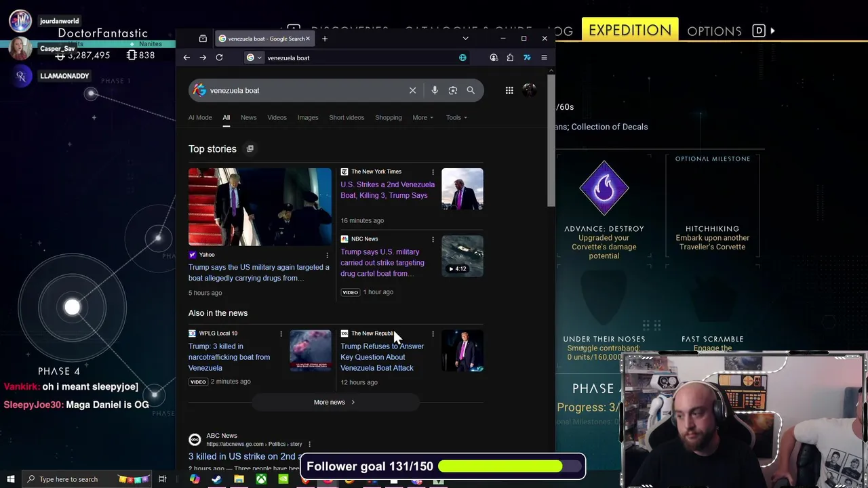Close the venezuela boat tab
This screenshot has height=488, width=868.
(x=307, y=39)
